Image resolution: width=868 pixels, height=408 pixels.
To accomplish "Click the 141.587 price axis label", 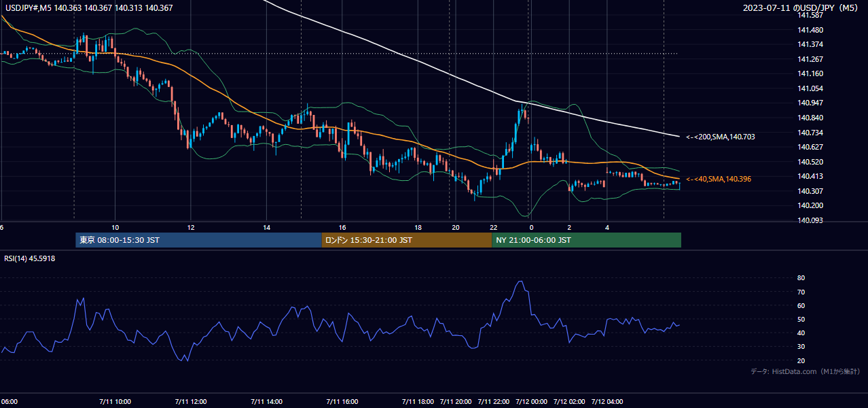I will pos(812,15).
